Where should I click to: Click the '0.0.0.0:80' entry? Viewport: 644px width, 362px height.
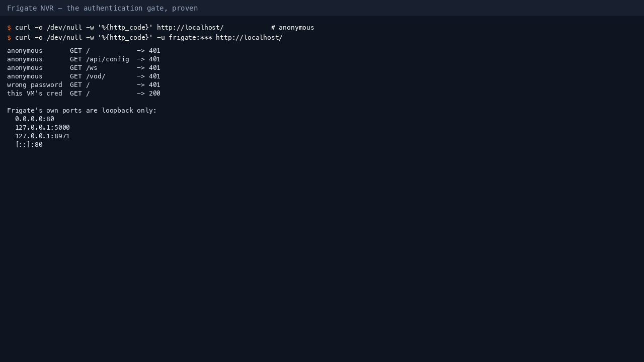pos(35,119)
